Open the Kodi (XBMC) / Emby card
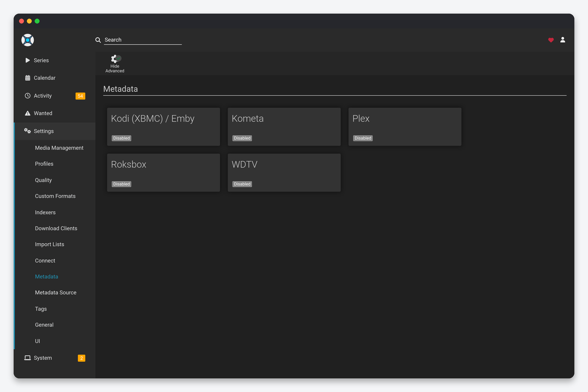Viewport: 588px width, 392px height. [x=164, y=127]
